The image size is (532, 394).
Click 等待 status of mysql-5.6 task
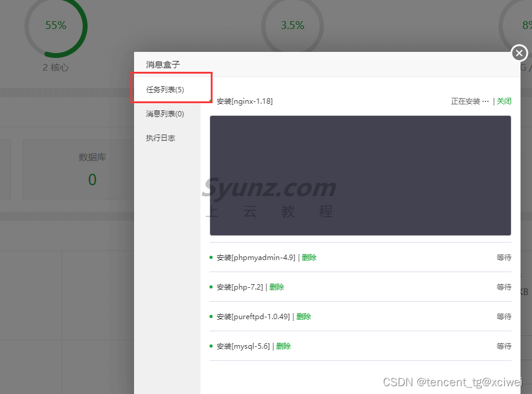pyautogui.click(x=504, y=346)
